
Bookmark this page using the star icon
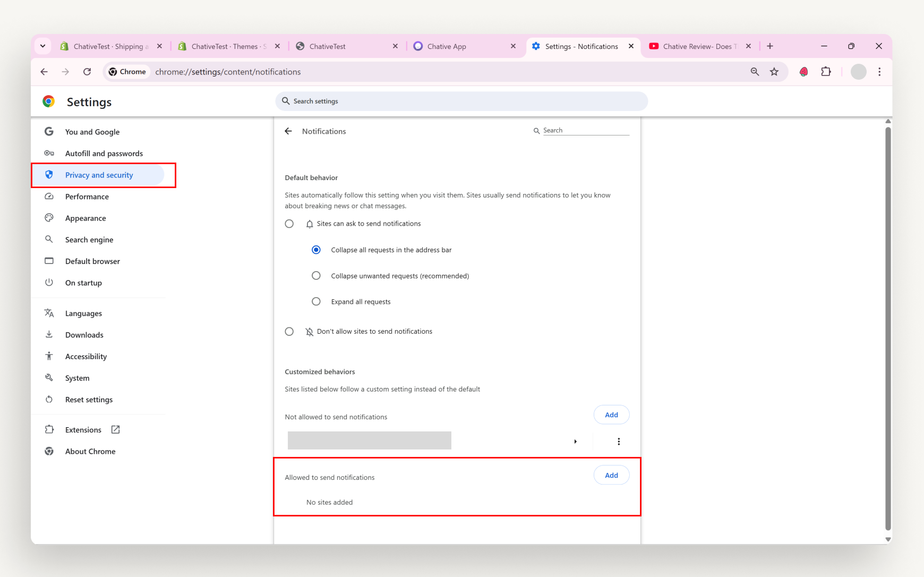point(774,72)
